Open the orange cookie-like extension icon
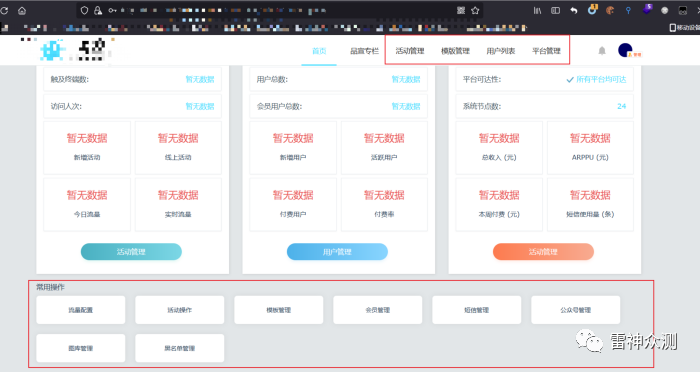 [610, 10]
